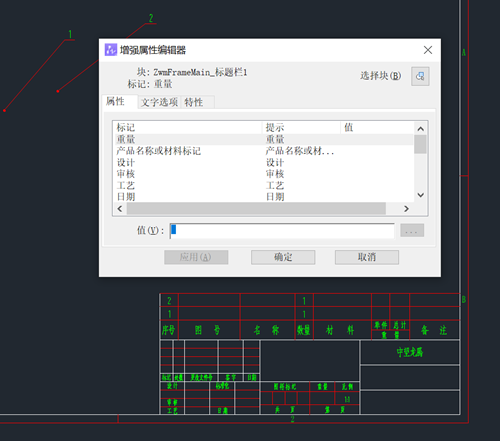Click the list scroll down arrow
This screenshot has height=441, width=500.
tap(421, 195)
